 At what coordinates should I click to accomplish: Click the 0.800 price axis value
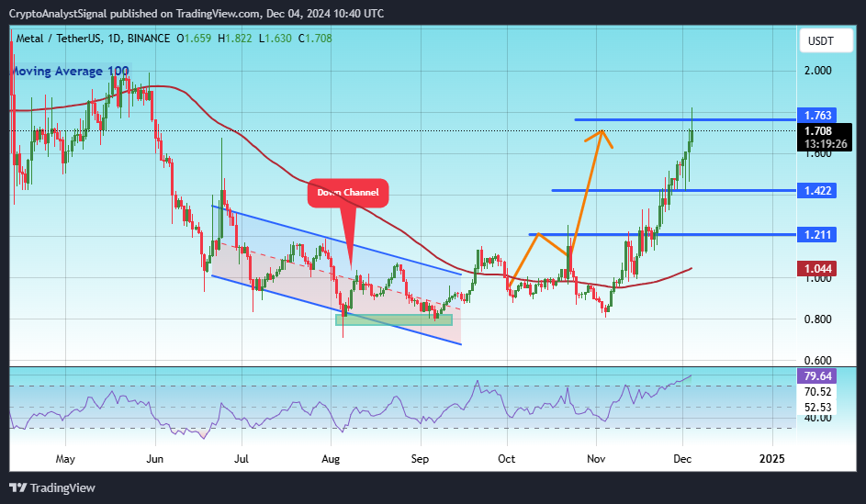coord(818,319)
